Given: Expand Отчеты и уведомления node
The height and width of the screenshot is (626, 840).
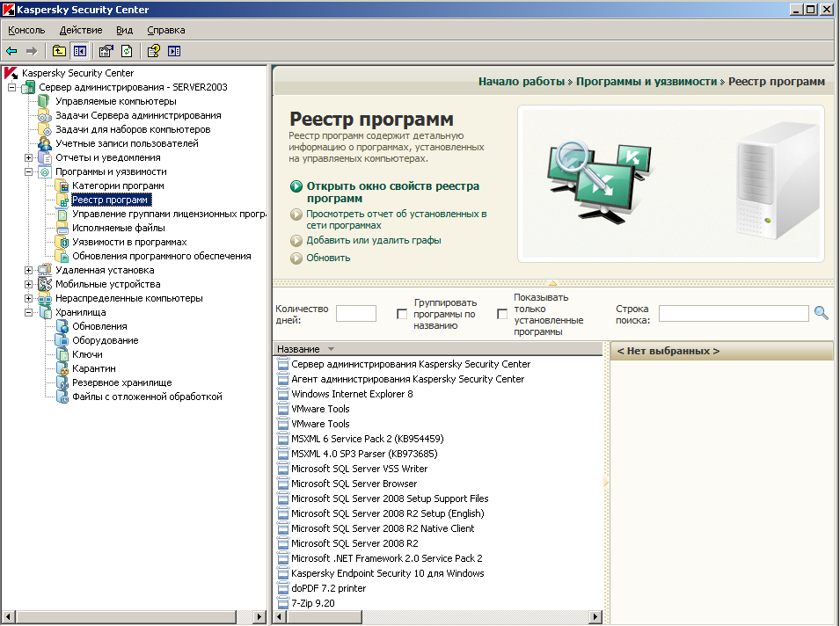Looking at the screenshot, I should (28, 158).
